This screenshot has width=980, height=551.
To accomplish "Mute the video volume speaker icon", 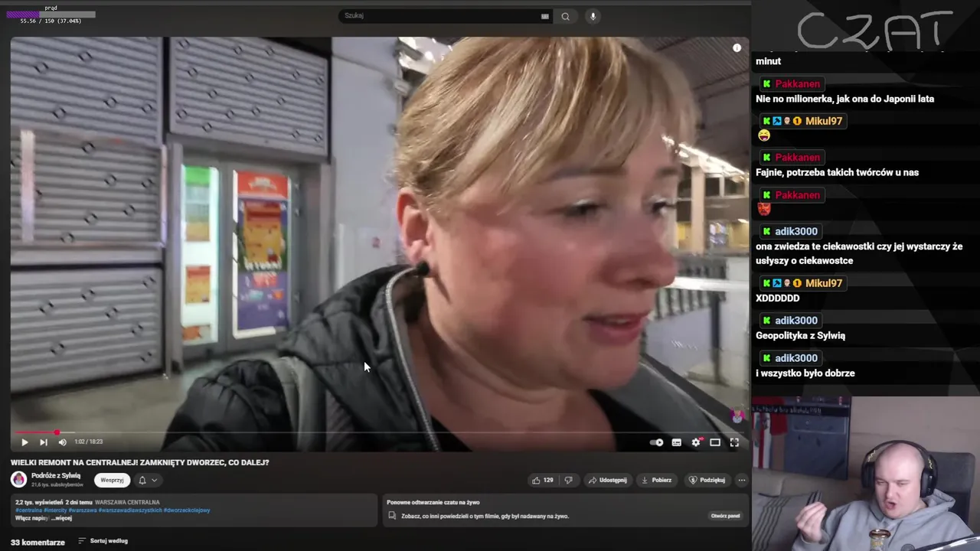I will tap(63, 442).
